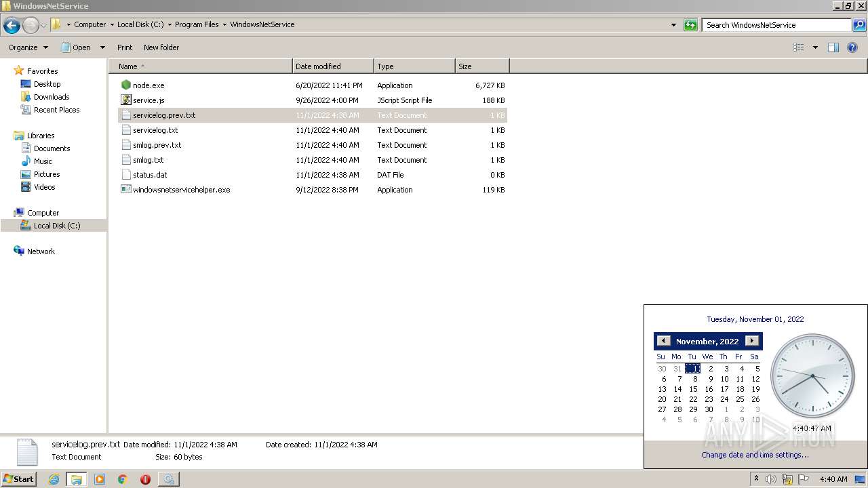
Task: Select the smlog.prev.txt file icon
Action: (x=125, y=145)
